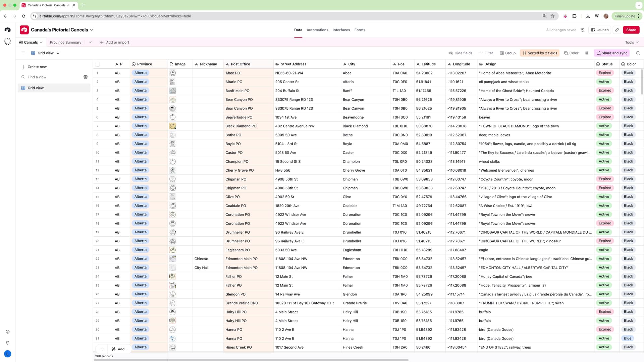Screen dimensions: 644x362
Task: Expand the Tools dropdown
Action: (x=632, y=42)
